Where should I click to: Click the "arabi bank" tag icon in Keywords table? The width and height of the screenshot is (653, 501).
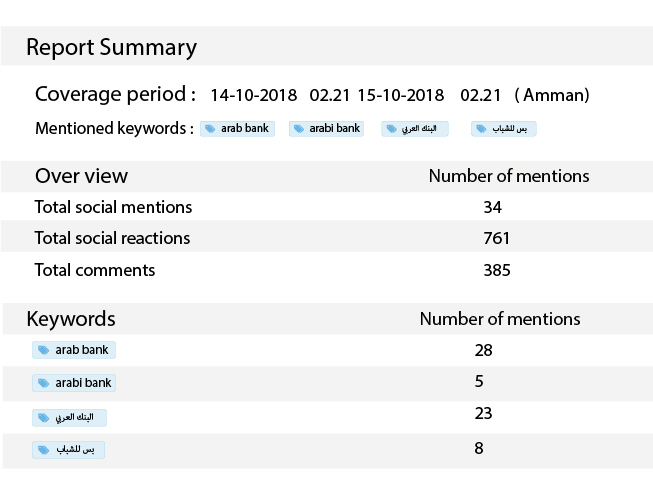click(43, 383)
